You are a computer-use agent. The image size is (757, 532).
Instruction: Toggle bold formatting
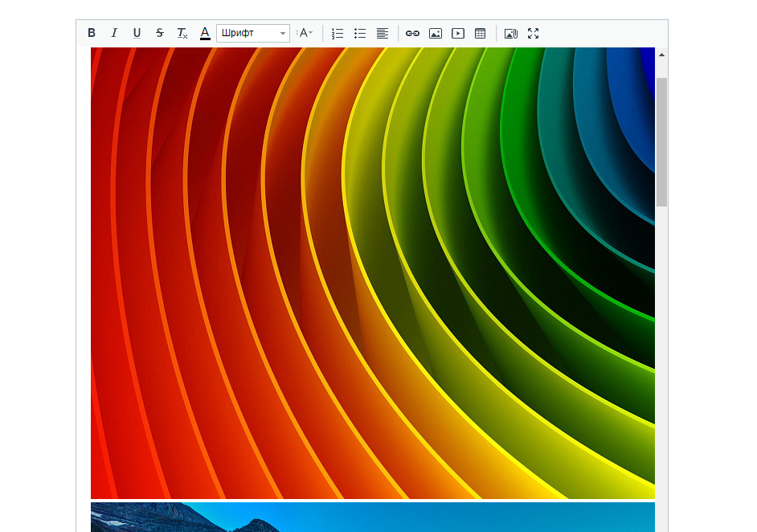click(92, 33)
